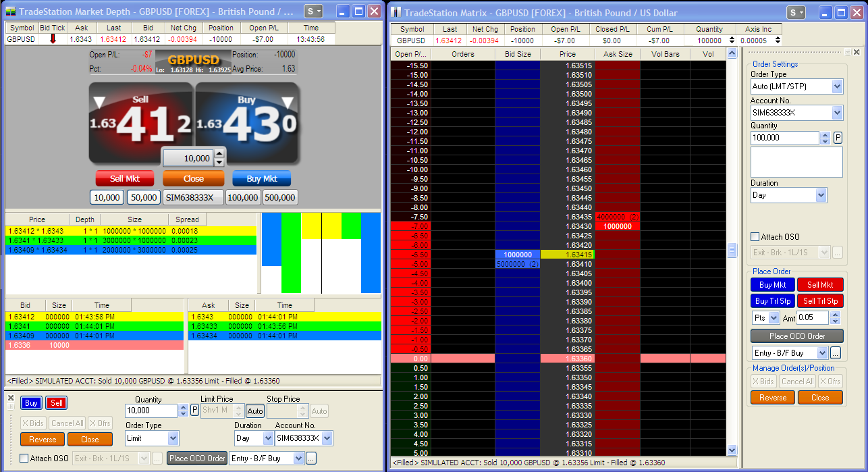This screenshot has width=868, height=472.
Task: Click highlighted price cell 1.63415 in Matrix
Action: [567, 255]
